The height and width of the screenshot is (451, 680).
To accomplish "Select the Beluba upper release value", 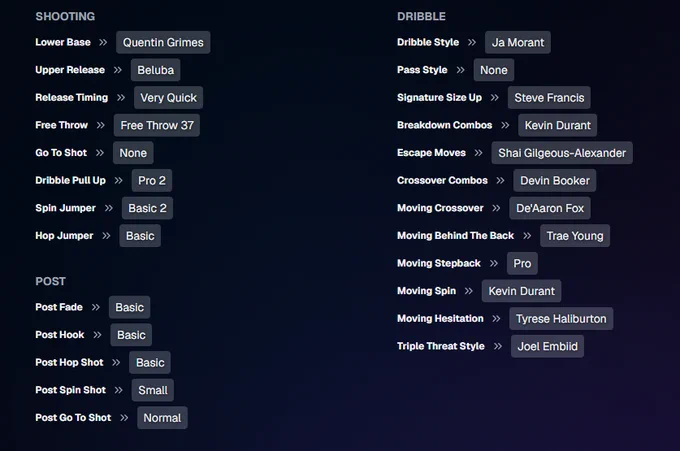I will (x=156, y=70).
